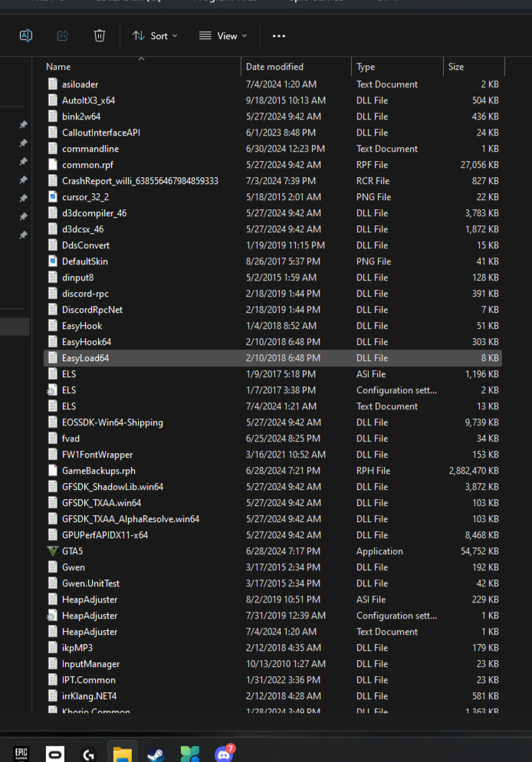
Task: Select the common.rpf file icon
Action: pyautogui.click(x=52, y=165)
